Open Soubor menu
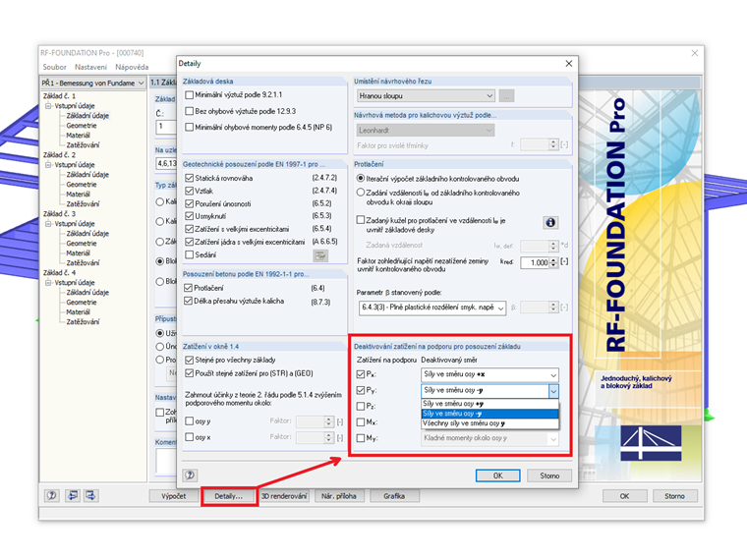Image resolution: width=747 pixels, height=560 pixels. point(54,67)
